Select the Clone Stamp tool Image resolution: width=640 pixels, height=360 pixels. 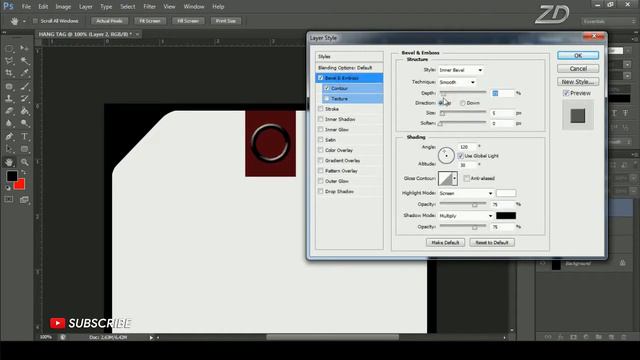(9, 98)
